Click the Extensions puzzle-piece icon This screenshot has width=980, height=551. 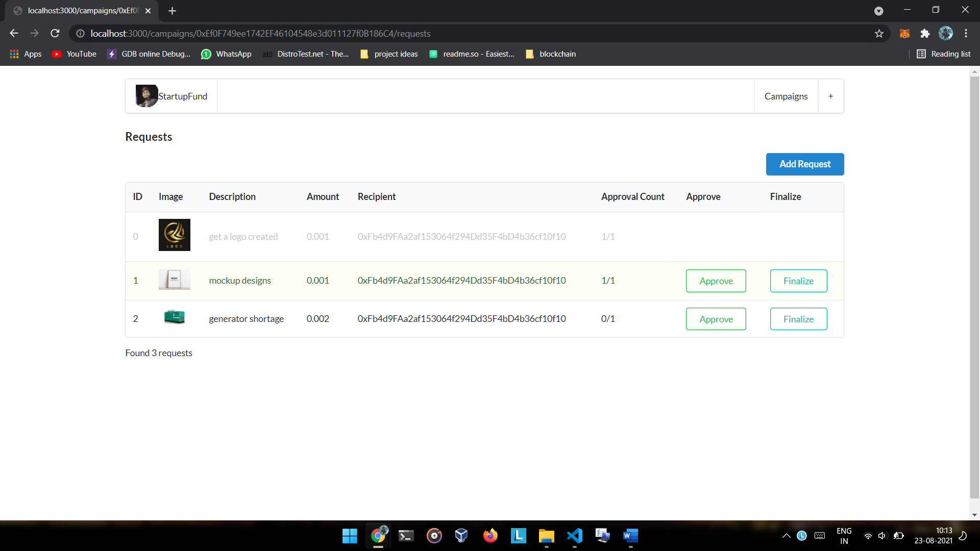tap(925, 33)
